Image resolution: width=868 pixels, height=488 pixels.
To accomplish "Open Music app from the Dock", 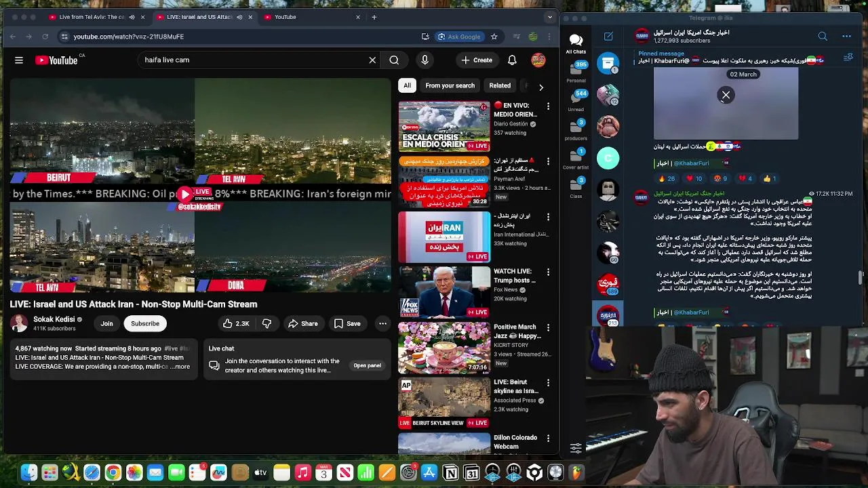I will click(303, 472).
